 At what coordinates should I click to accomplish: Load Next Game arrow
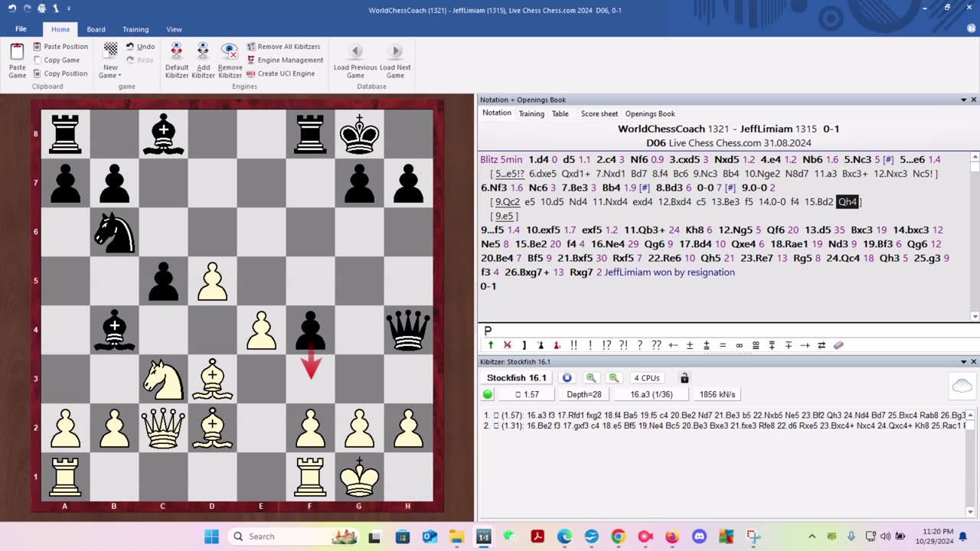395,51
